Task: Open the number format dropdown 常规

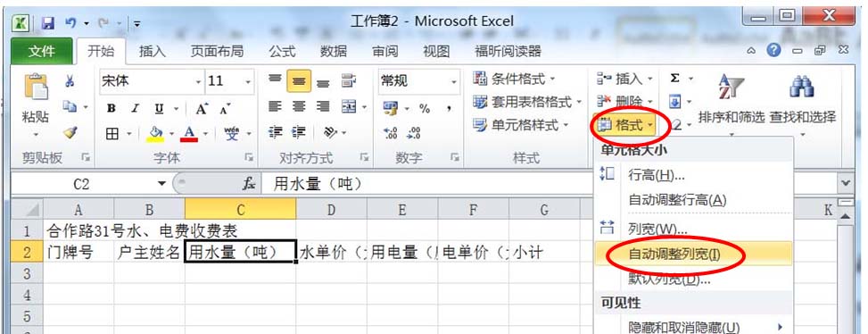Action: 454,82
